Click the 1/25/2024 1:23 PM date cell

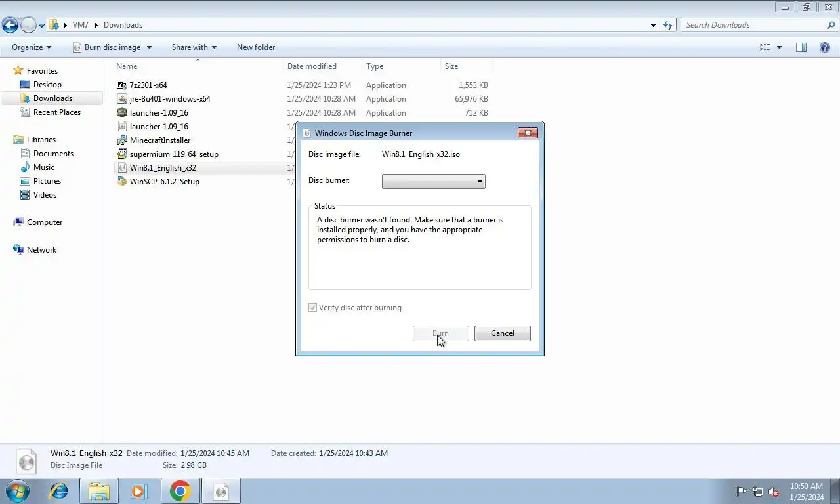[x=319, y=85]
